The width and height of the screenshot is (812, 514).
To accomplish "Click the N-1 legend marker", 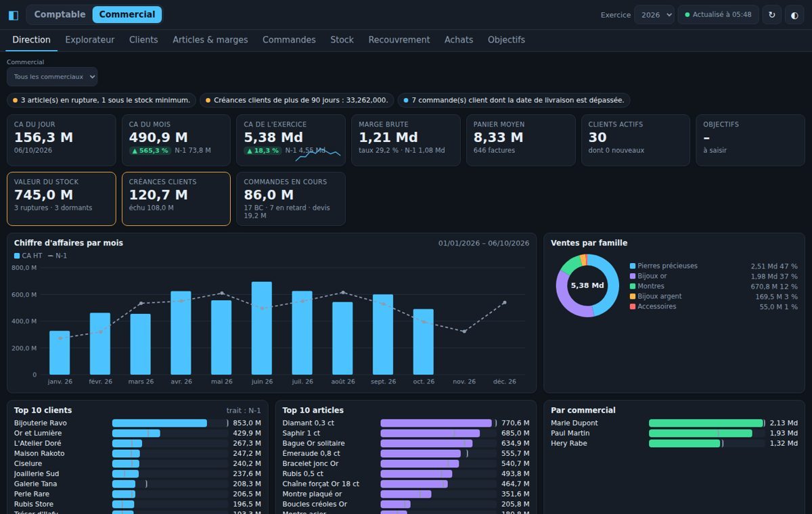I will pos(50,256).
